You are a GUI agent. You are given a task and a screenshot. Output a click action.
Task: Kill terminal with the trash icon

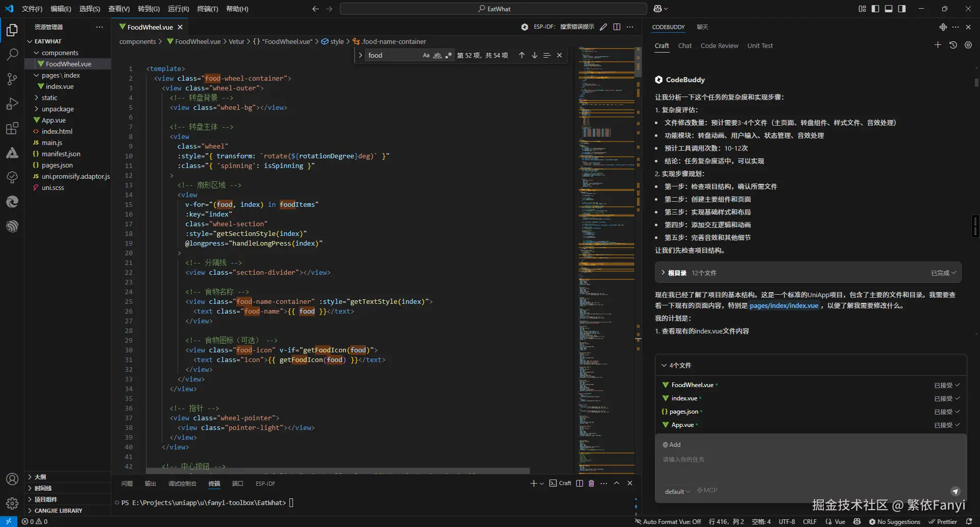coord(591,483)
